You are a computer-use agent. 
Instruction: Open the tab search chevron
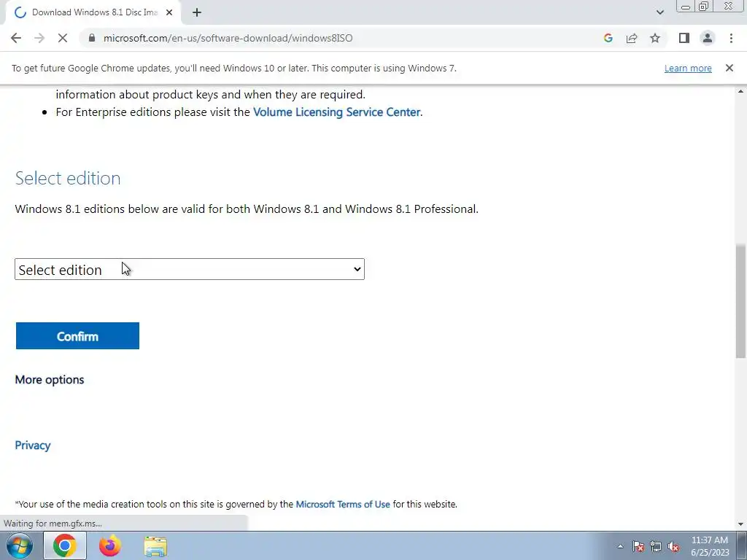[x=659, y=12]
